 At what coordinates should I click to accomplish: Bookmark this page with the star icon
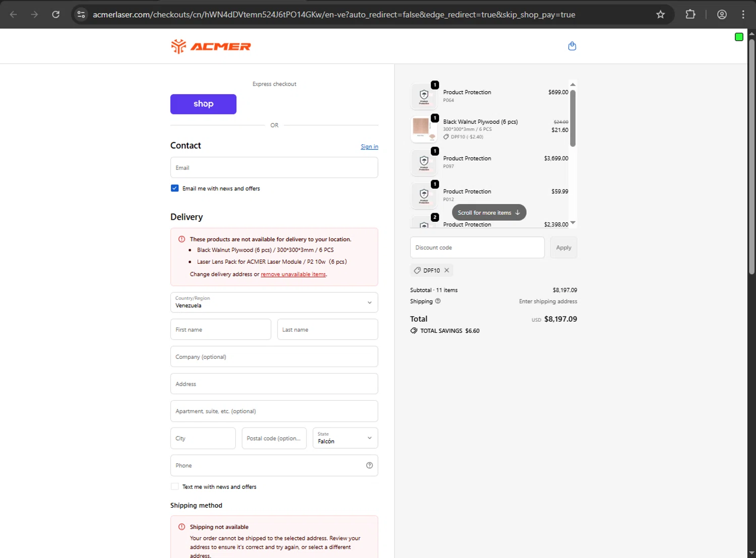(x=660, y=15)
